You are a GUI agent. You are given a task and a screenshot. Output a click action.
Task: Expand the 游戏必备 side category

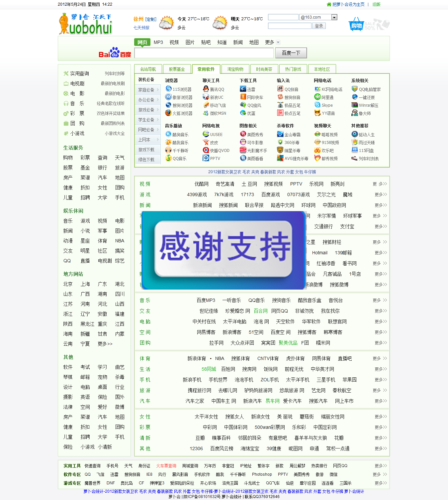148,110
